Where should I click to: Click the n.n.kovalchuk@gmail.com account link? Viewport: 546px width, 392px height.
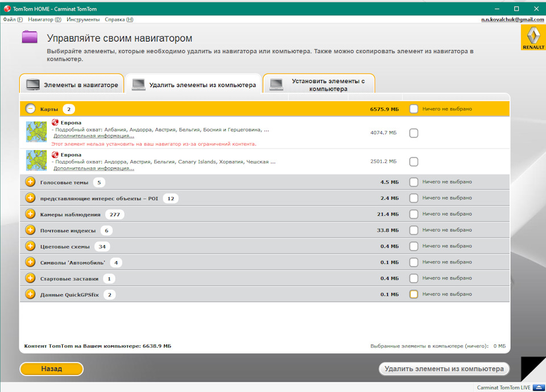click(512, 19)
